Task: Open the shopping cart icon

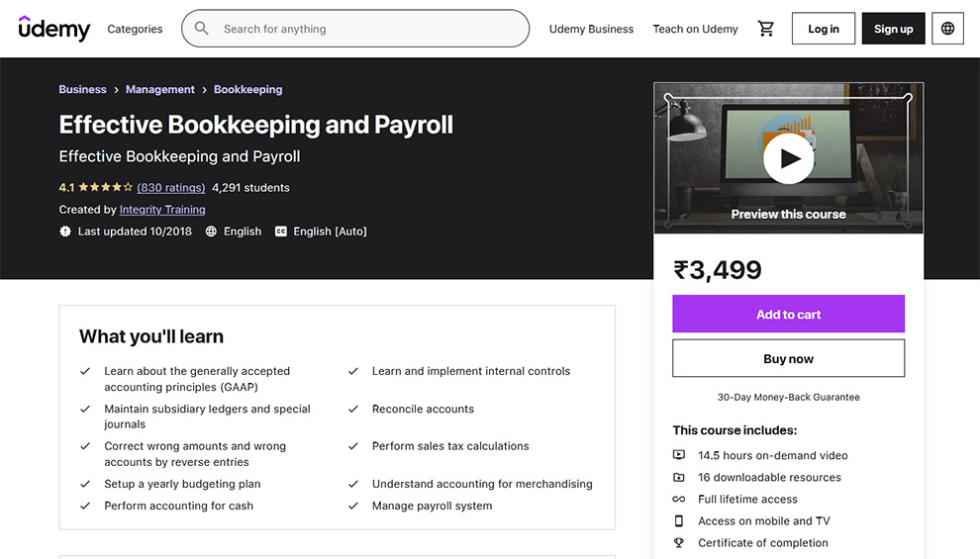Action: (x=765, y=28)
